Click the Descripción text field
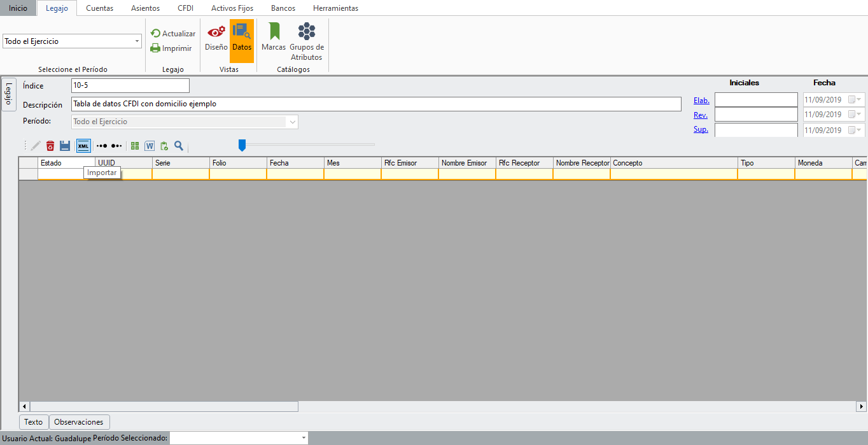Image resolution: width=868 pixels, height=445 pixels. click(x=375, y=104)
